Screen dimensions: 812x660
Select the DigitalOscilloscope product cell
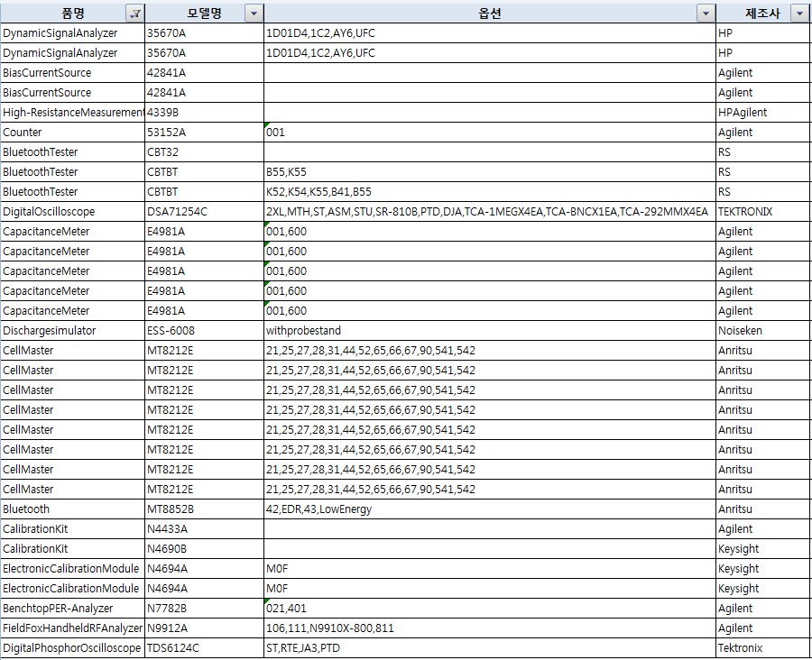coord(72,212)
